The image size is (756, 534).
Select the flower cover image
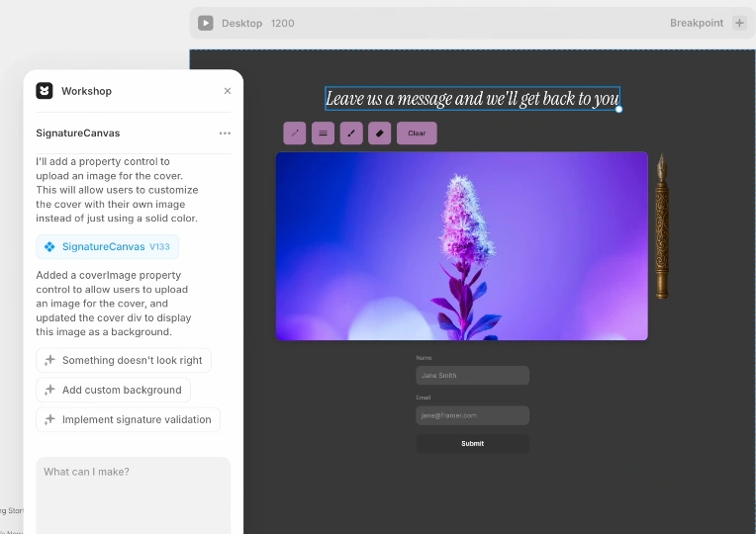(462, 246)
